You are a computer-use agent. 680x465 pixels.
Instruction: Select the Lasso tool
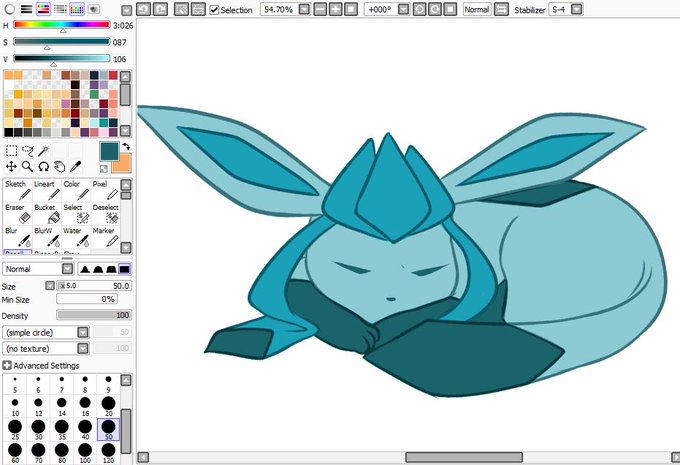pyautogui.click(x=27, y=151)
